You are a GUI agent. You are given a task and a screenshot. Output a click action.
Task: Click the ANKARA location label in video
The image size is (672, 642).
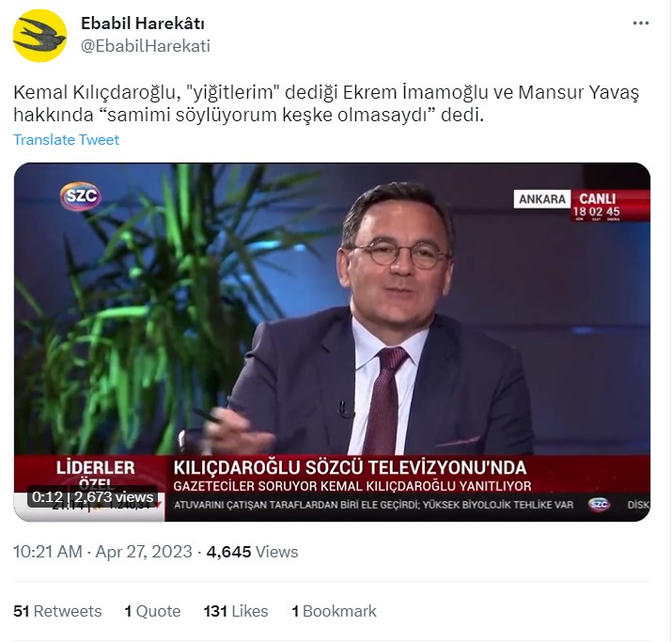pos(542,199)
